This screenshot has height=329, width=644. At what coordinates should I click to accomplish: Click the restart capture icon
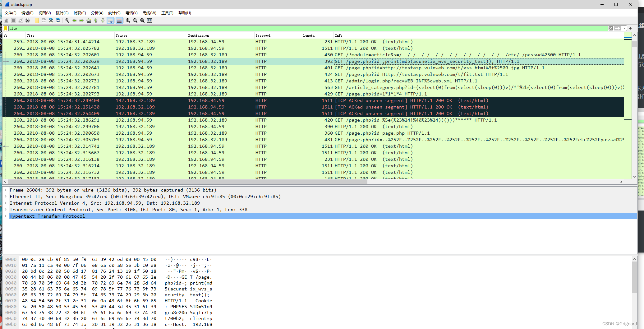(x=21, y=21)
